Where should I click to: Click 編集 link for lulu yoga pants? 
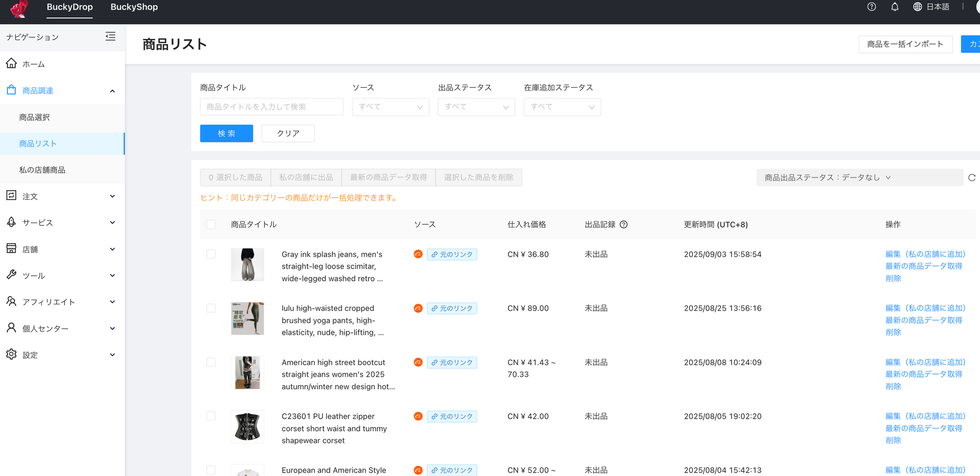point(925,308)
